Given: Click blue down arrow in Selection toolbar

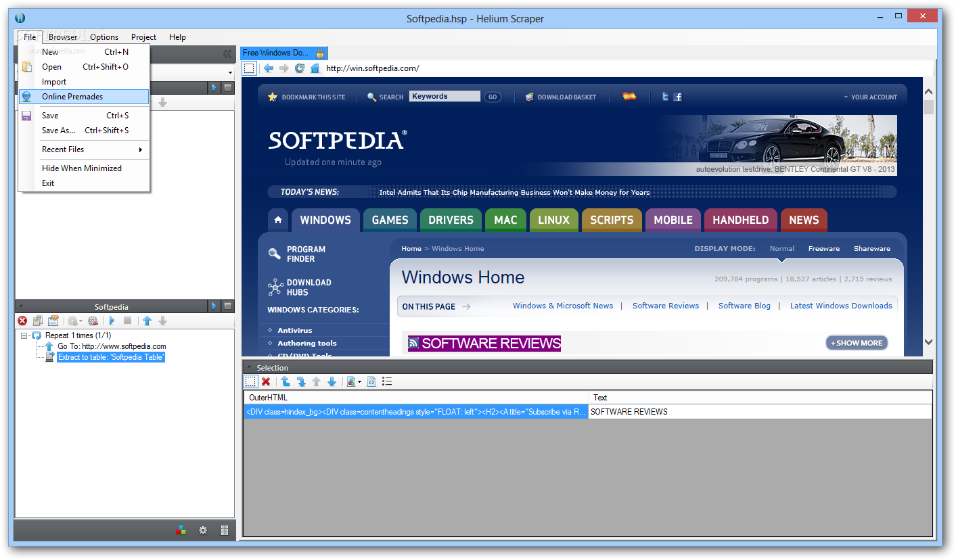Looking at the screenshot, I should coord(332,381).
